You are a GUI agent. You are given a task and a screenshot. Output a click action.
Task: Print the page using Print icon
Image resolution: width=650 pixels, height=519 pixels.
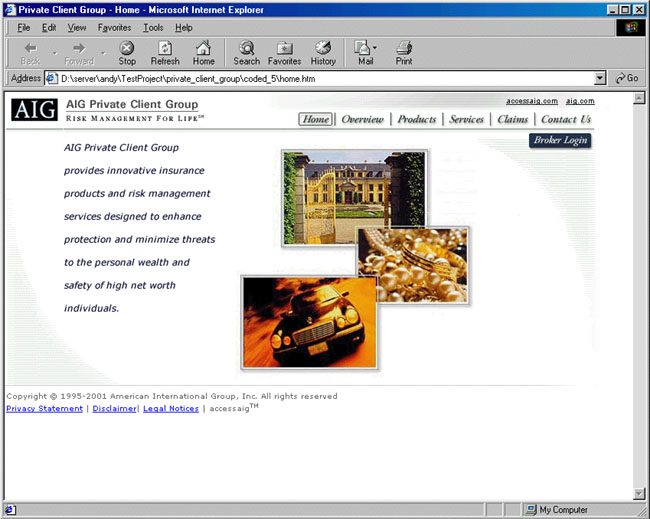coord(404,53)
